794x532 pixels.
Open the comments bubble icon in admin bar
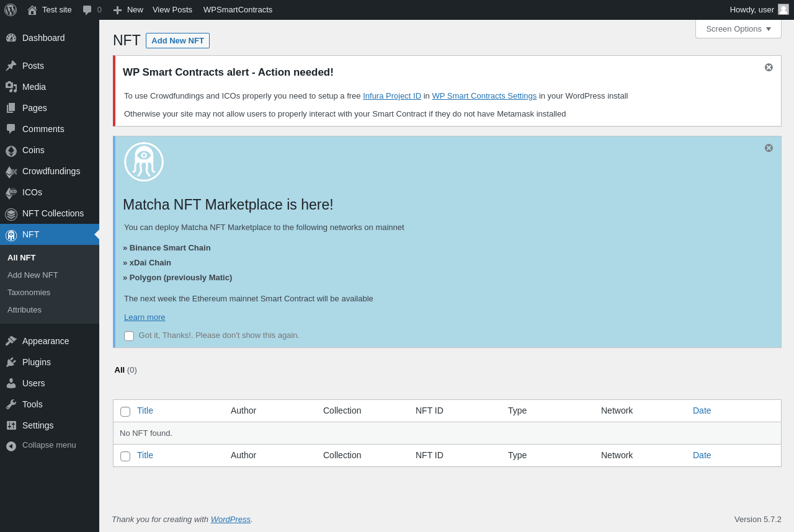point(87,10)
